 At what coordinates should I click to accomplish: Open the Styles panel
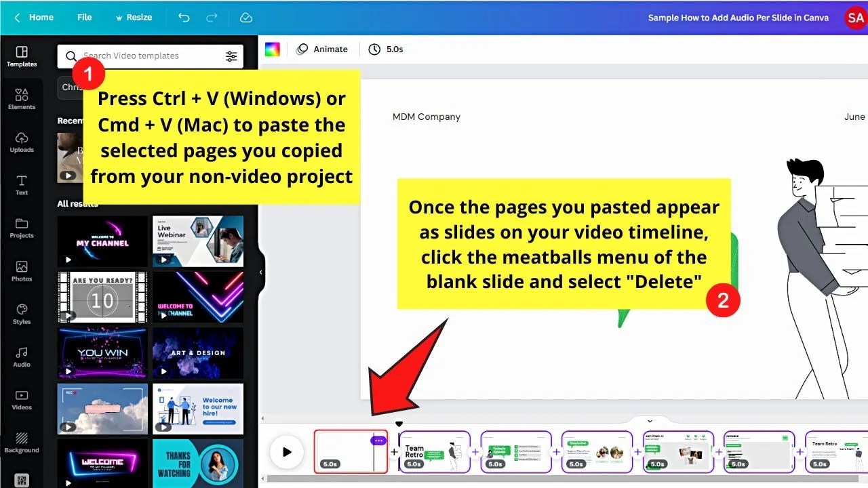[21, 314]
